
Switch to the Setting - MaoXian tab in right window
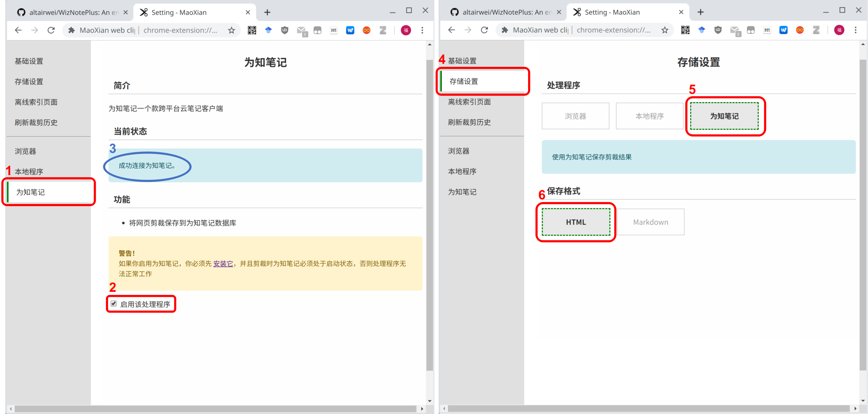coord(627,12)
